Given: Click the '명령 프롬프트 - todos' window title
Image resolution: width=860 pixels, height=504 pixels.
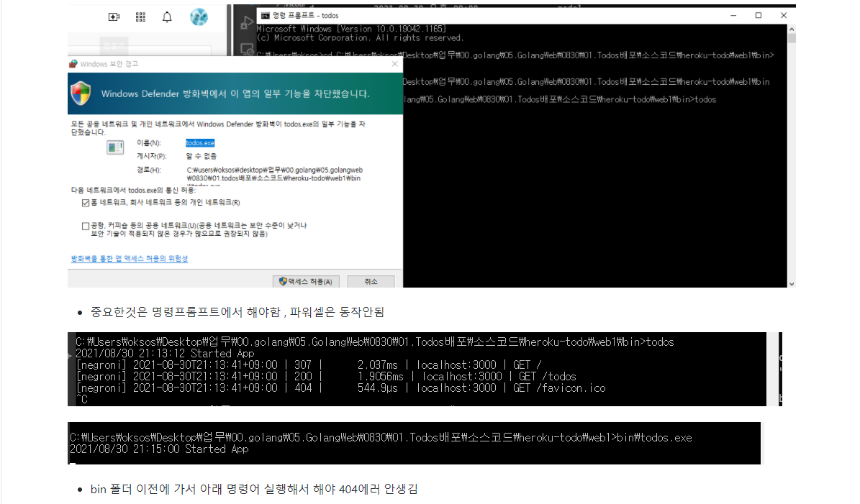Looking at the screenshot, I should pos(305,16).
